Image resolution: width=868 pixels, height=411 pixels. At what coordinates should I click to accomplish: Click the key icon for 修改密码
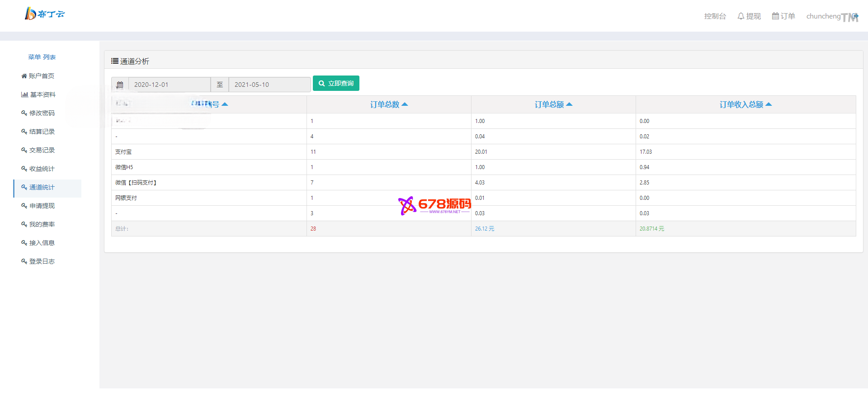pos(24,113)
